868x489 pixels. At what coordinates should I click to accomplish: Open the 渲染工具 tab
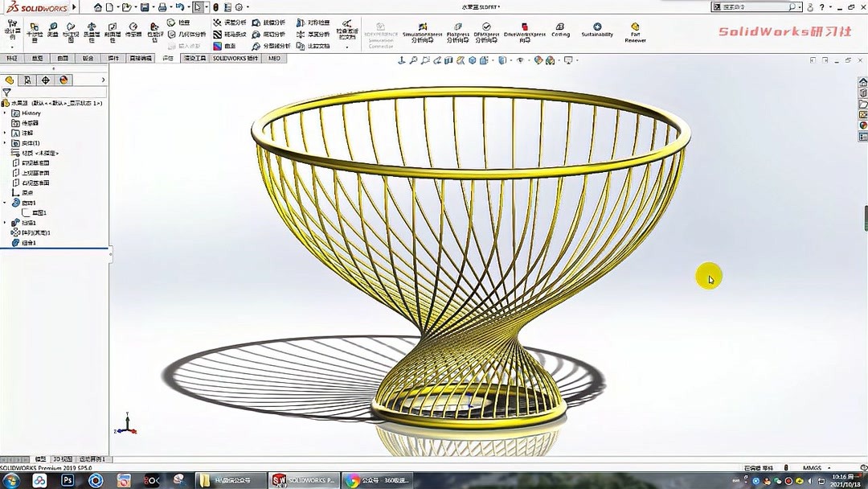click(196, 57)
